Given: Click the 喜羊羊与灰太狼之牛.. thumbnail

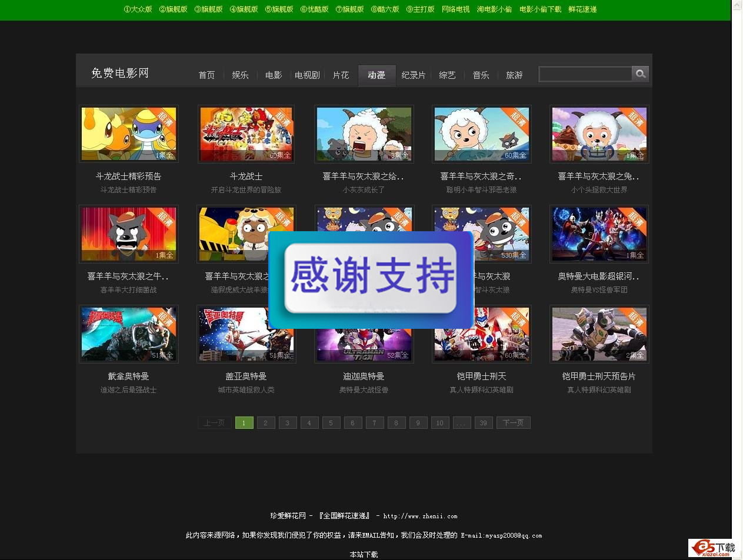Looking at the screenshot, I should (129, 234).
